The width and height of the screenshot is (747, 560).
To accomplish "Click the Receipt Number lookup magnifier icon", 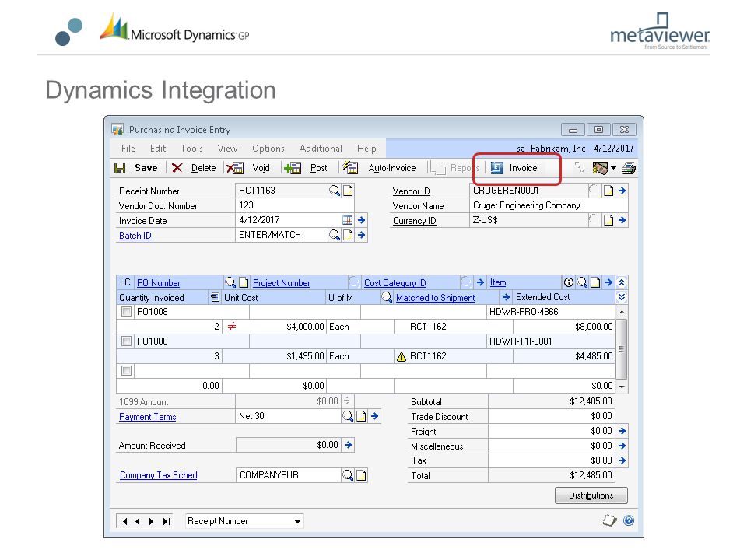I will click(x=335, y=191).
